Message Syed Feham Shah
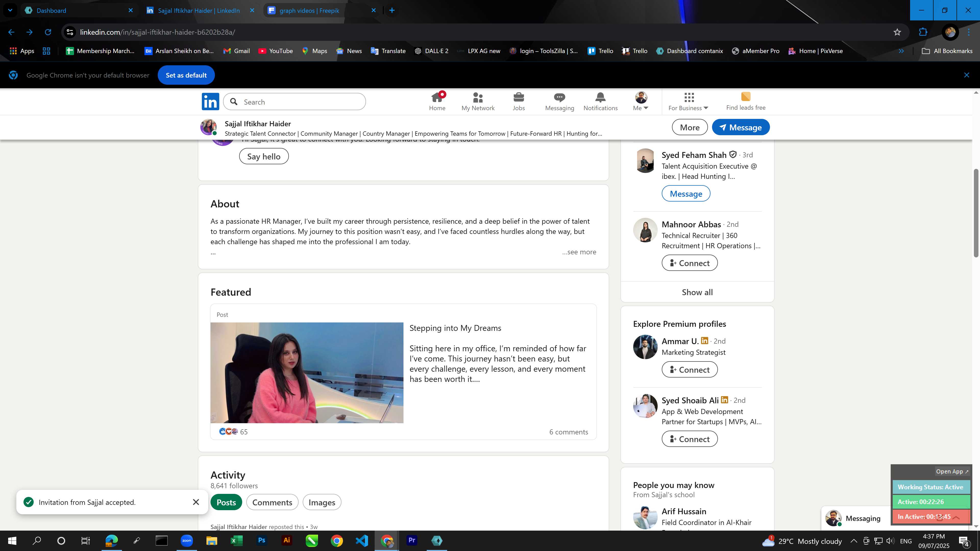The image size is (980, 551). coord(685,194)
